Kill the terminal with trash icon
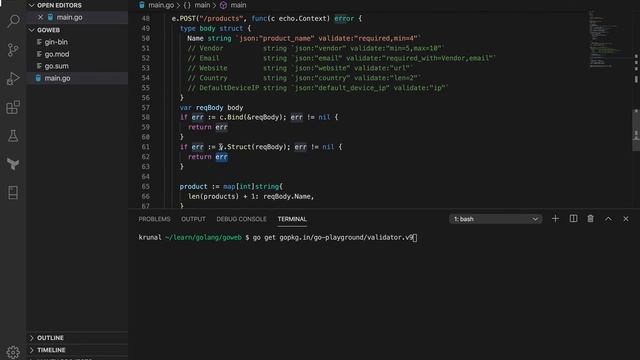The image size is (640, 360). [x=591, y=219]
